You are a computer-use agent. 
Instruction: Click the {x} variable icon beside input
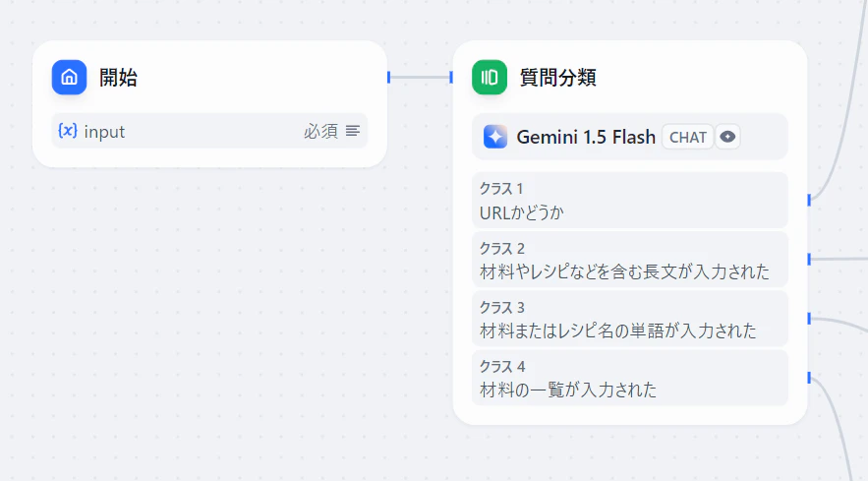68,131
